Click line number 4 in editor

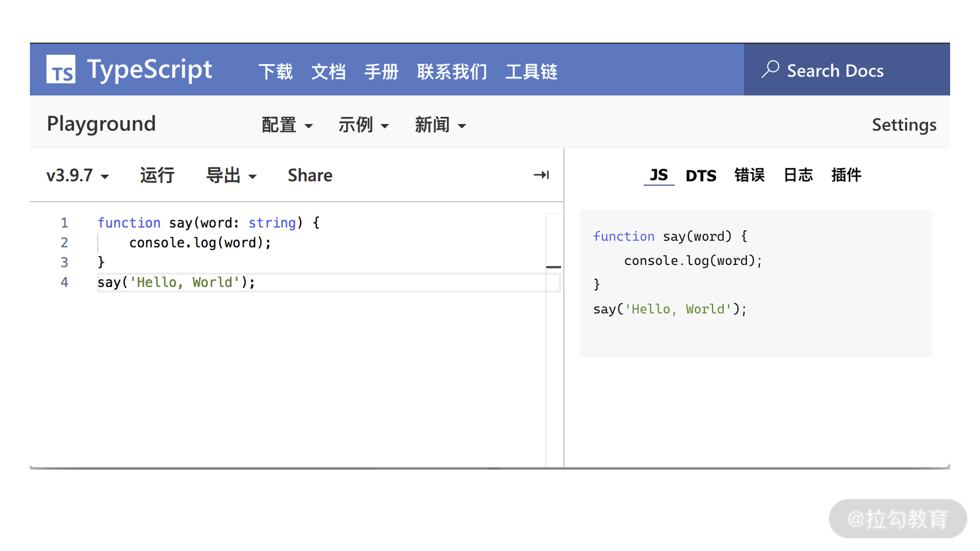tap(64, 282)
